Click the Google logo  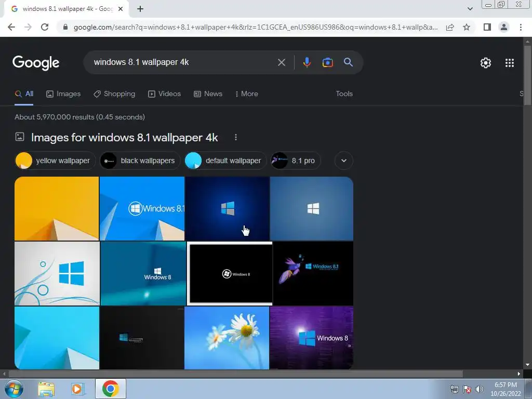(36, 63)
